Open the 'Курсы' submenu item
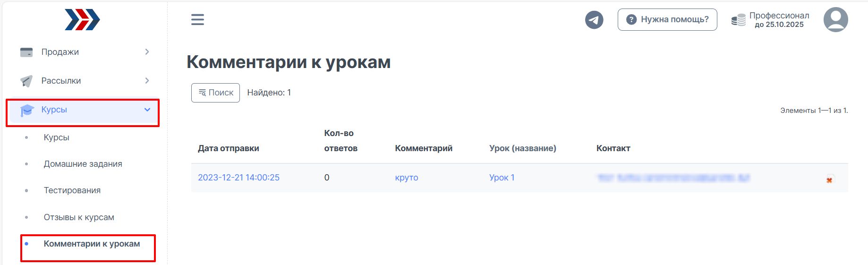Viewport: 868px width, 265px height. pyautogui.click(x=57, y=137)
